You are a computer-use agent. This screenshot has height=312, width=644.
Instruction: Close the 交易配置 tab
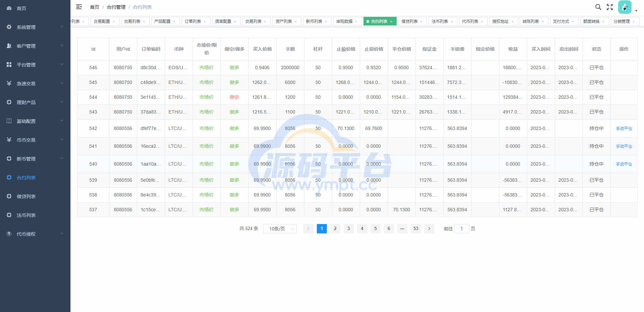(x=114, y=21)
